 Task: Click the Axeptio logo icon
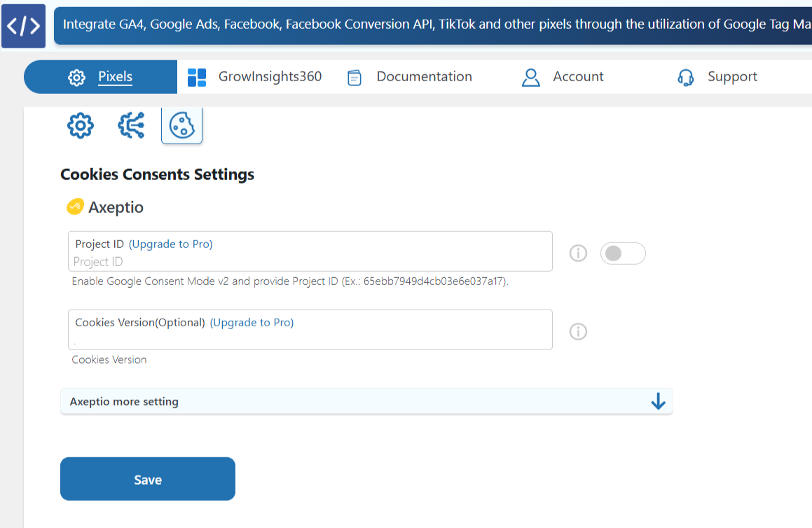pyautogui.click(x=76, y=206)
